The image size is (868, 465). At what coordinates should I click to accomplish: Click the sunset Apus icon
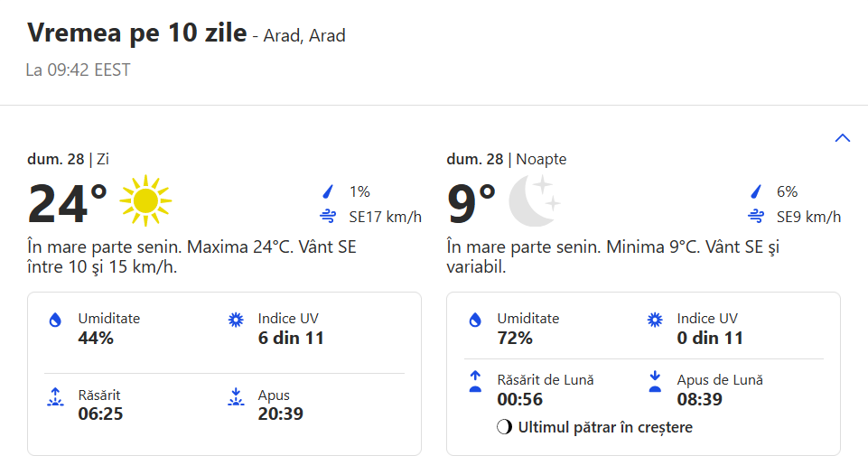[x=236, y=396]
